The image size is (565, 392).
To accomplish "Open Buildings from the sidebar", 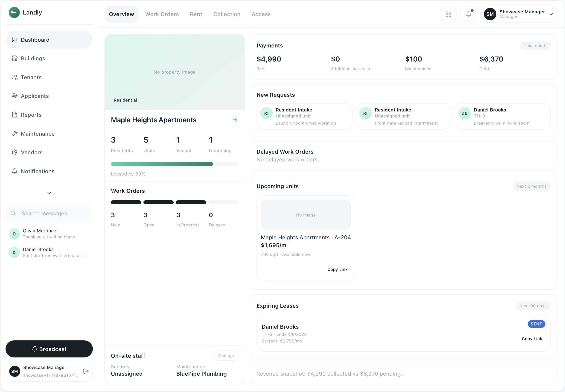I will [x=33, y=59].
